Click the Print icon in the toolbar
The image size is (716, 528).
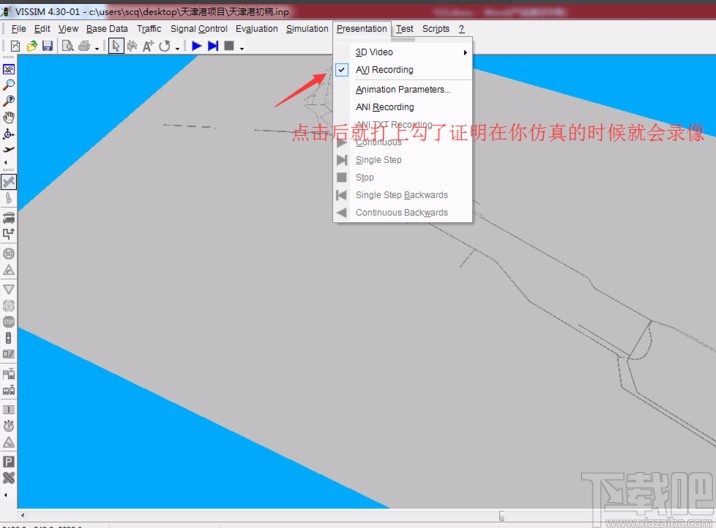(x=84, y=46)
